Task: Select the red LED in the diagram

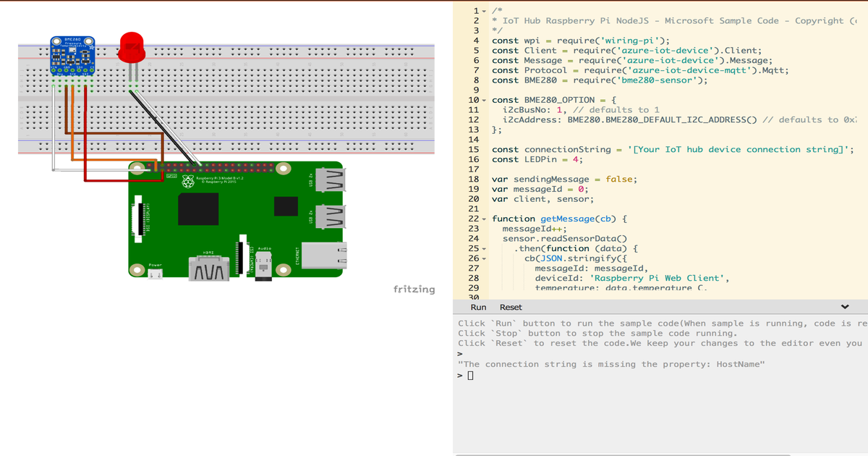Action: point(132,47)
